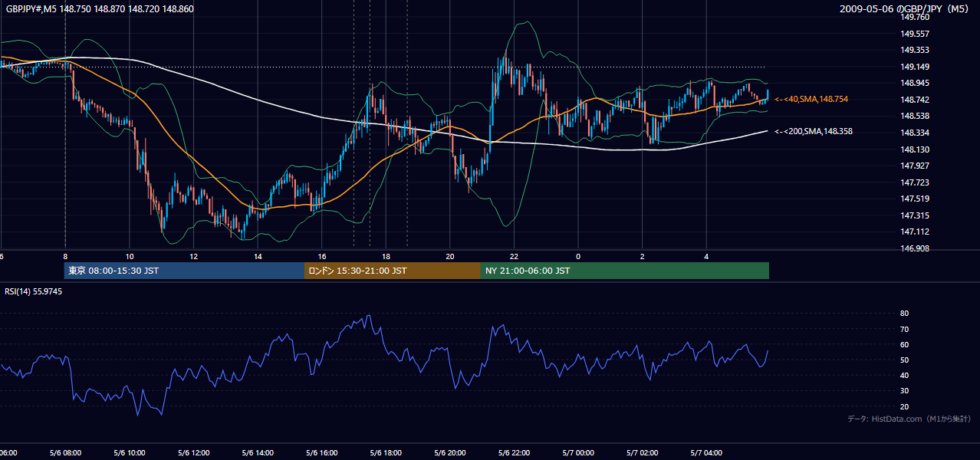Image resolution: width=980 pixels, height=460 pixels.
Task: Click price axis value 149.149
Action: click(915, 67)
